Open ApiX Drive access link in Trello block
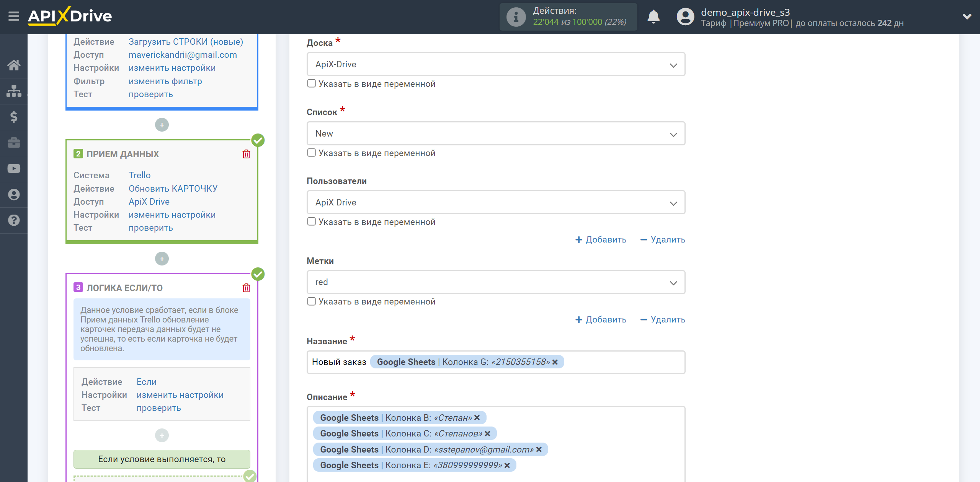Screen dimensions: 980x482 click(149, 202)
